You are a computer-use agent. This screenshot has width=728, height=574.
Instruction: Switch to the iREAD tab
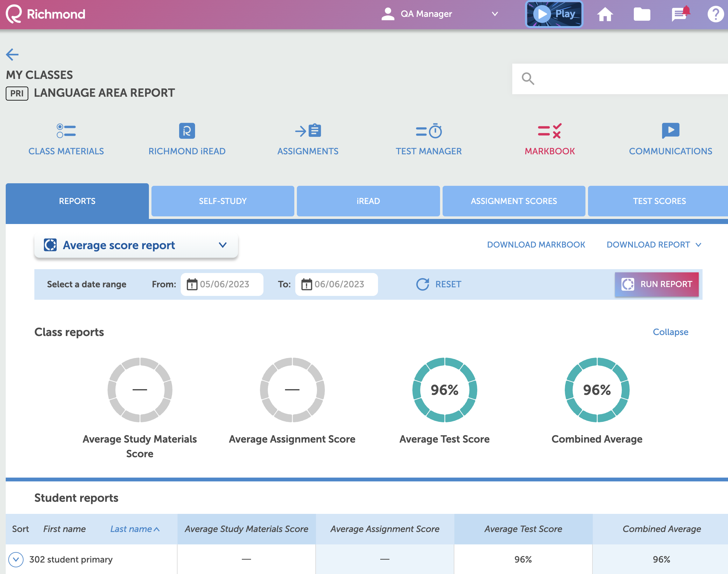coord(368,201)
